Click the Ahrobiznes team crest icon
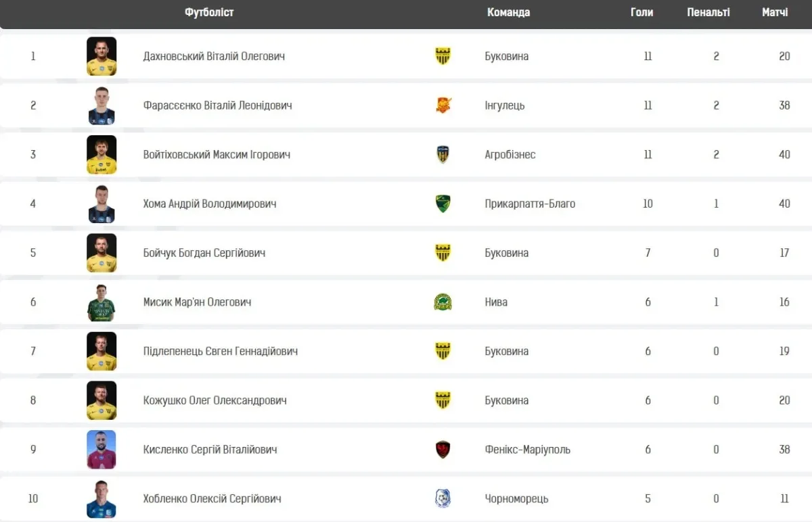This screenshot has width=812, height=522. click(443, 155)
